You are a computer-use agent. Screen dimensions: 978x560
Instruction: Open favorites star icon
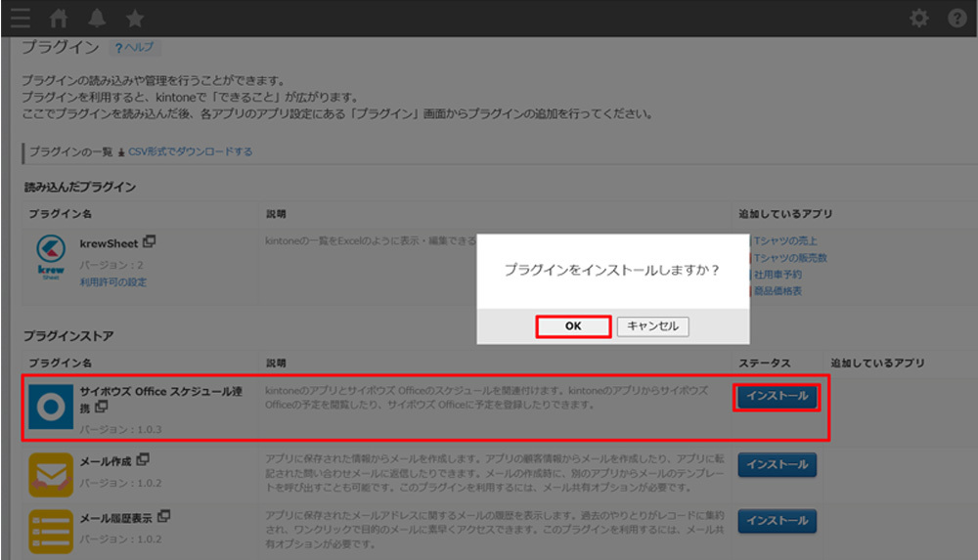point(135,19)
